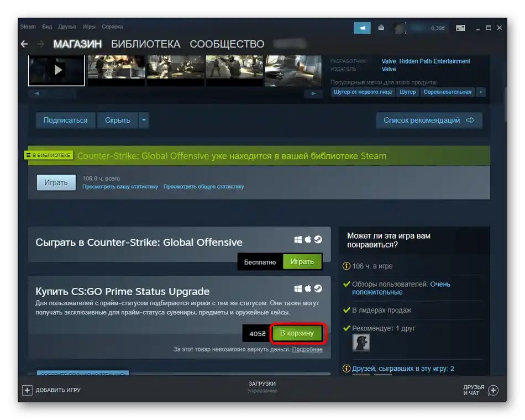This screenshot has height=420, width=525.
Task: Open the Вид menu
Action: pos(47,27)
